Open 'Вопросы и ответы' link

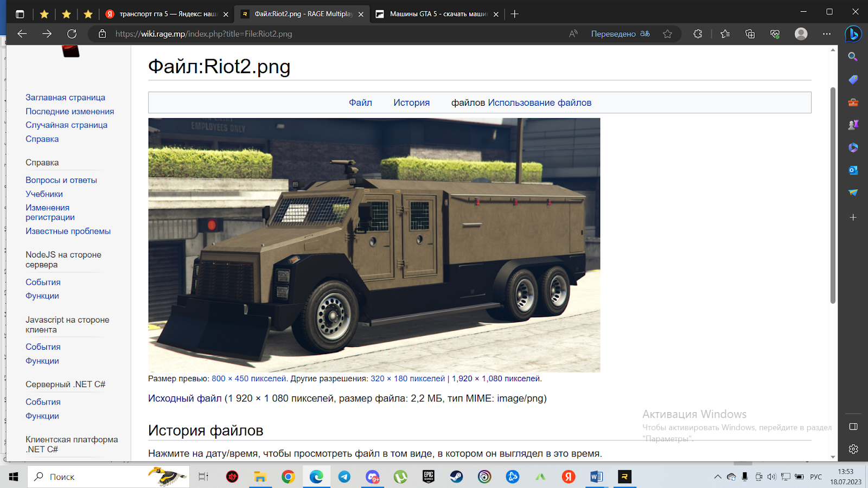click(61, 180)
